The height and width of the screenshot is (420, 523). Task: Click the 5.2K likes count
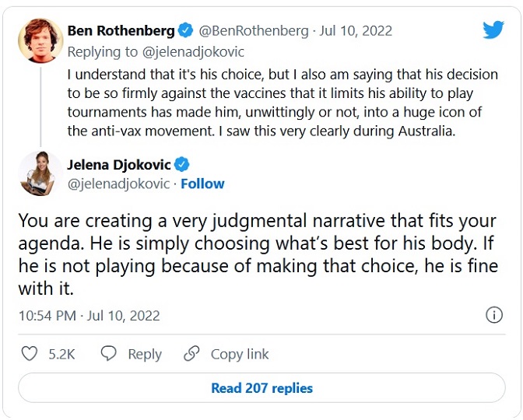point(61,354)
